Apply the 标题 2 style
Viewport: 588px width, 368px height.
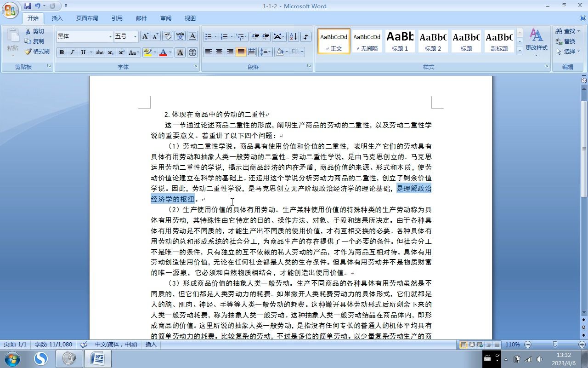click(x=433, y=41)
